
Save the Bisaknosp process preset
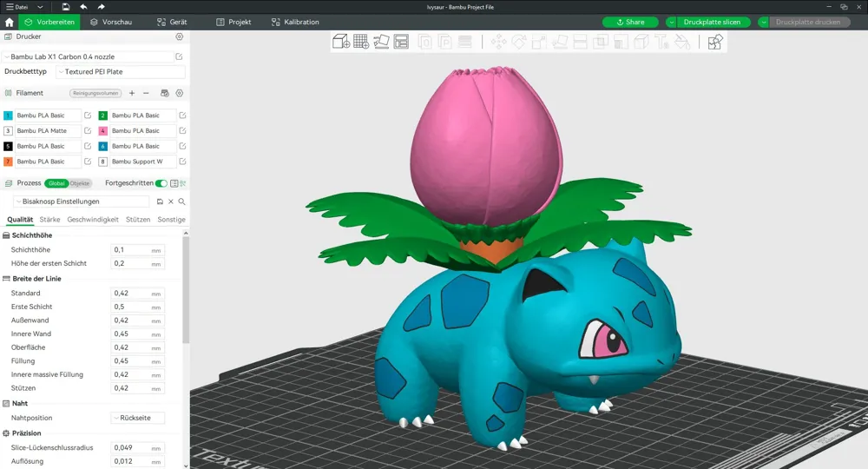pos(160,201)
